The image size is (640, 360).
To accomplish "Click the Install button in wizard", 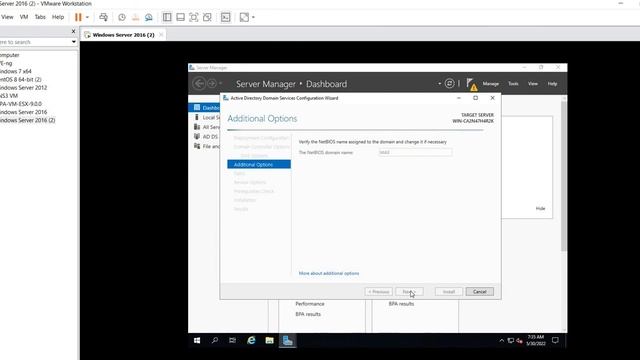I will [x=449, y=292].
